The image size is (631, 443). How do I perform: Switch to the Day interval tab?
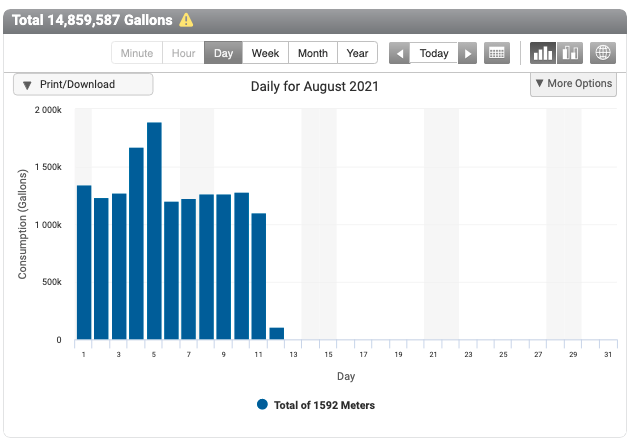click(224, 53)
